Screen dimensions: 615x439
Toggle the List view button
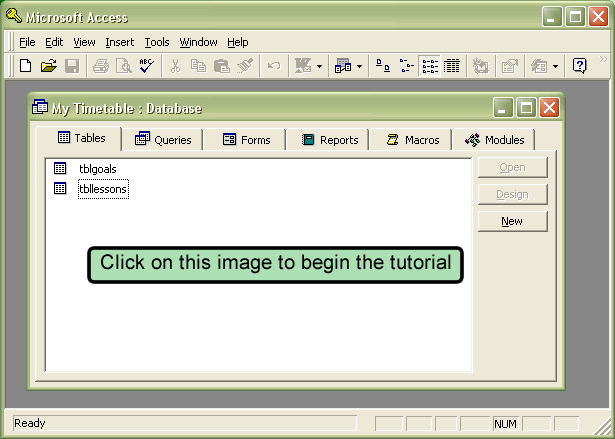click(430, 66)
